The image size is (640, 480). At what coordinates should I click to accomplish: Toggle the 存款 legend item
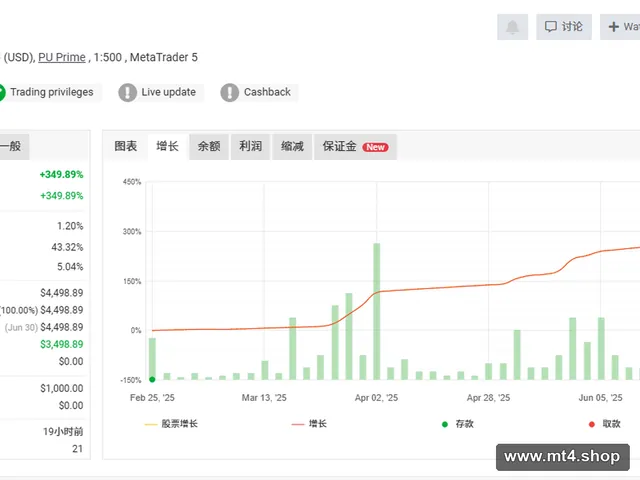click(x=458, y=424)
